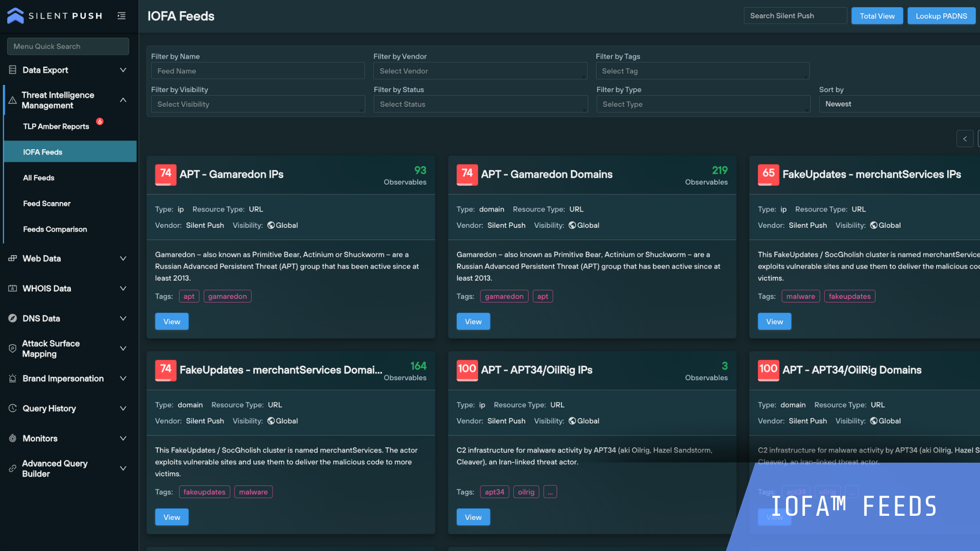The height and width of the screenshot is (551, 980).
Task: View the FakeUpdates merchantServices IPs feed
Action: (x=774, y=321)
